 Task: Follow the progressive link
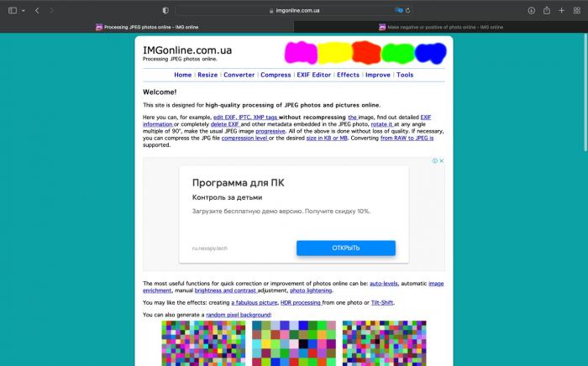(x=270, y=131)
